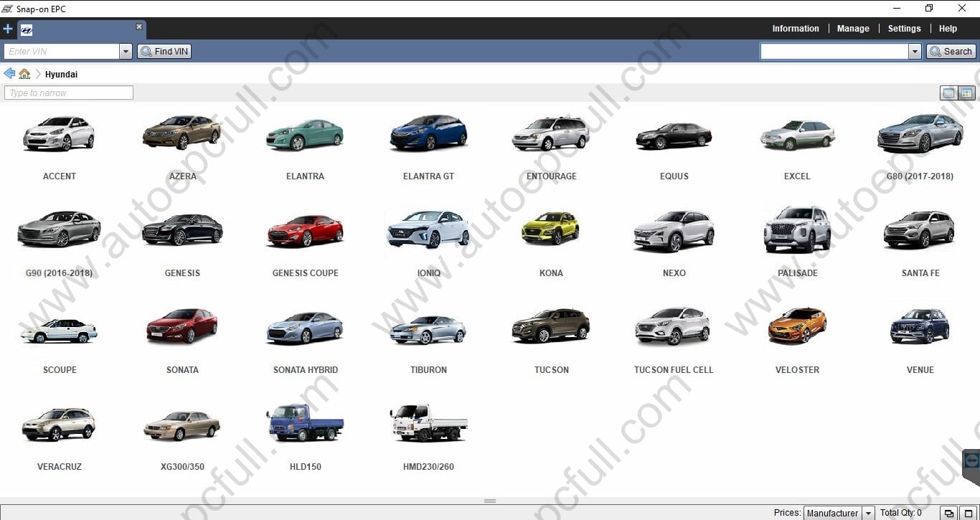980x520 pixels.
Task: Click the Total Qty: 0 status text
Action: pos(900,513)
